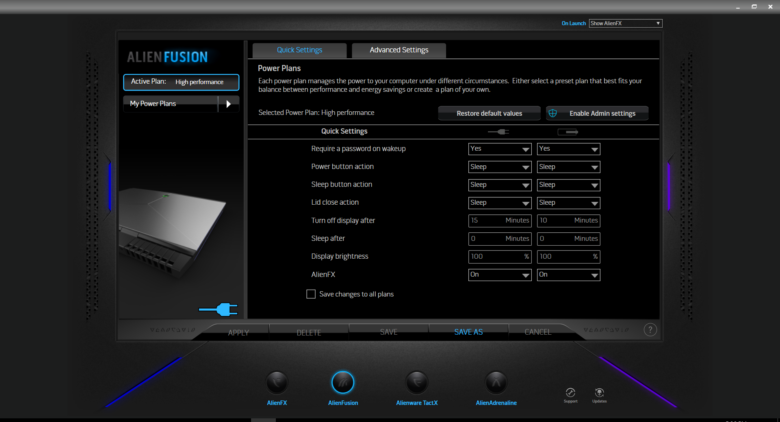Edit second Sleep after Minutes field

[x=568, y=239]
